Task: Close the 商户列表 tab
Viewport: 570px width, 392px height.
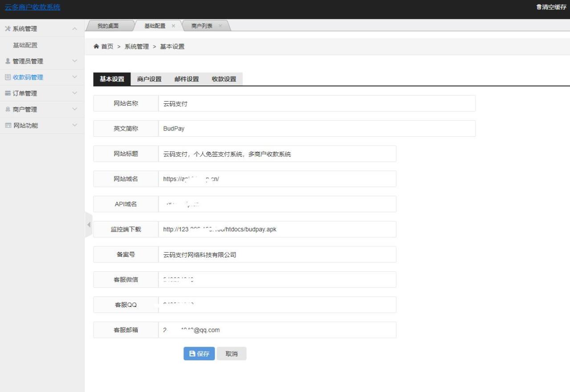Action: 220,26
